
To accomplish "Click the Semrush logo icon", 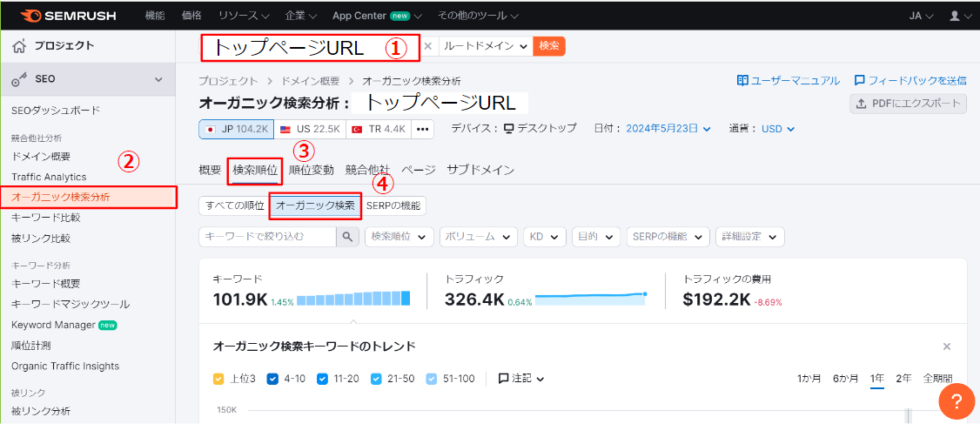I will click(29, 16).
